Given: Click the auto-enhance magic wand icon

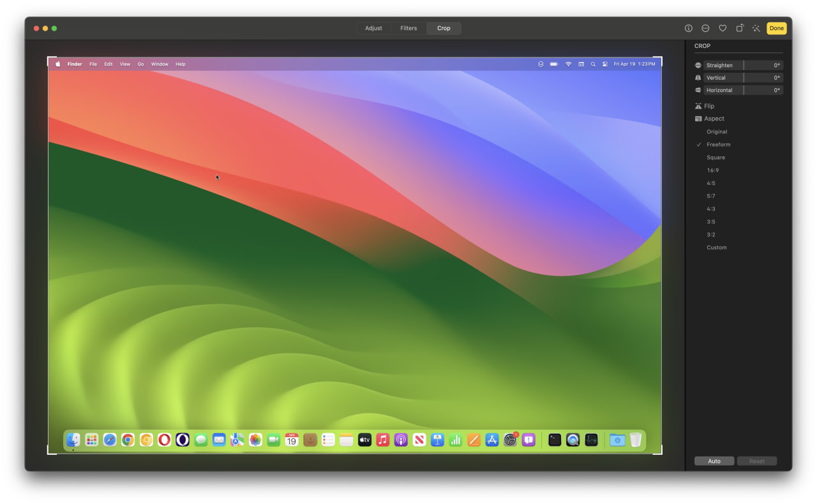Looking at the screenshot, I should (x=756, y=28).
